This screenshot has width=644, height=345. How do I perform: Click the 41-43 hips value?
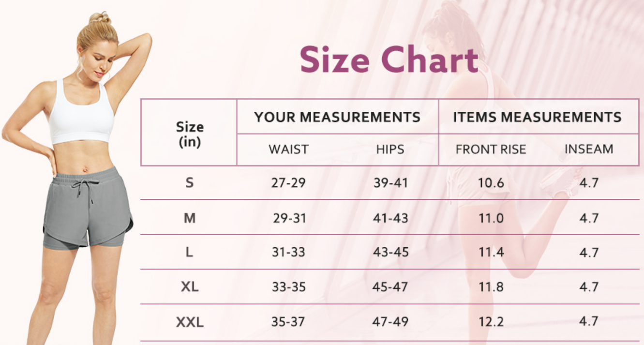click(390, 218)
